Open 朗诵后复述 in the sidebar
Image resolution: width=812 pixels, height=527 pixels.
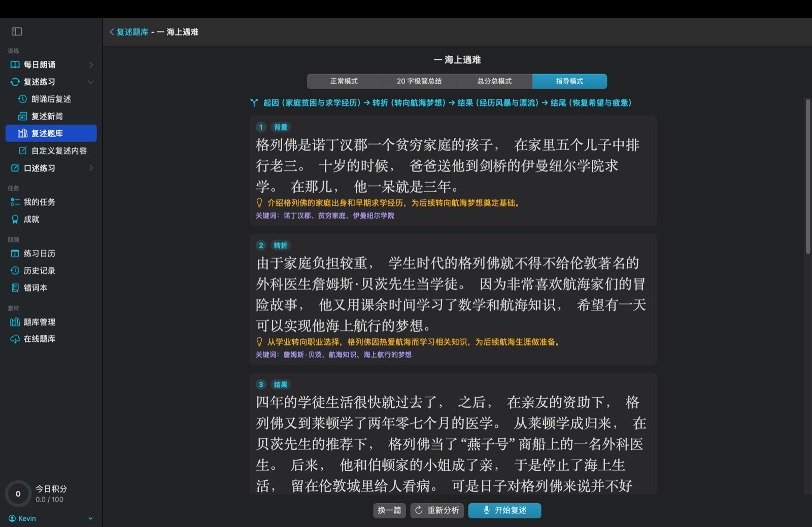[x=51, y=99]
